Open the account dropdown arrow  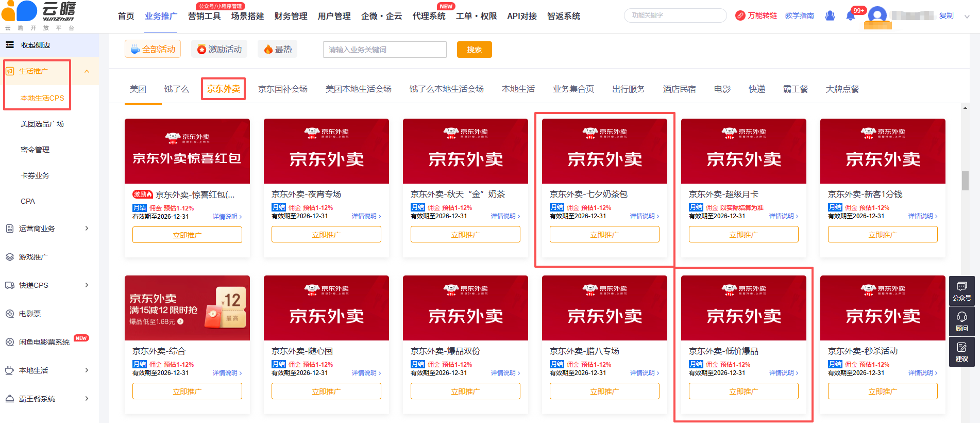[x=967, y=16]
